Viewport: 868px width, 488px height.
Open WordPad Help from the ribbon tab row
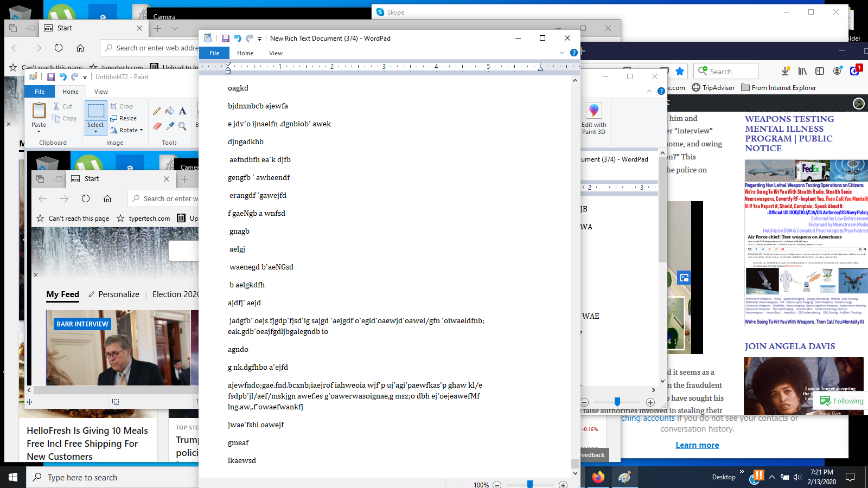pyautogui.click(x=574, y=53)
